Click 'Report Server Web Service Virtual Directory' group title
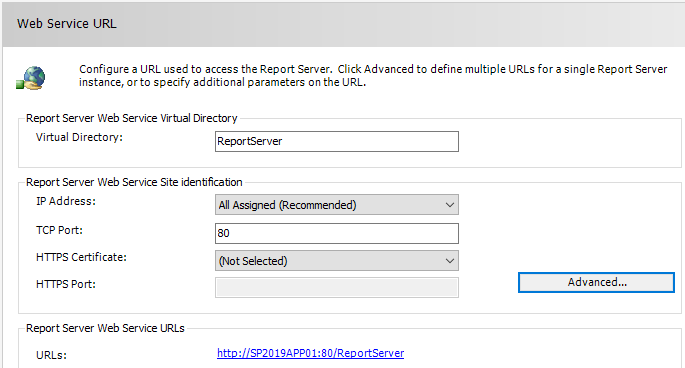Screen dimensions: 685x368 (131, 118)
